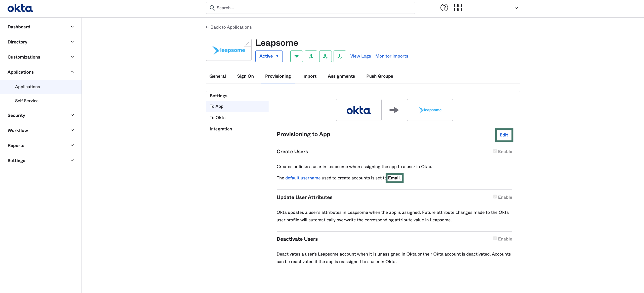
Task: Open Applications sub-item in sidebar
Action: 41,87
